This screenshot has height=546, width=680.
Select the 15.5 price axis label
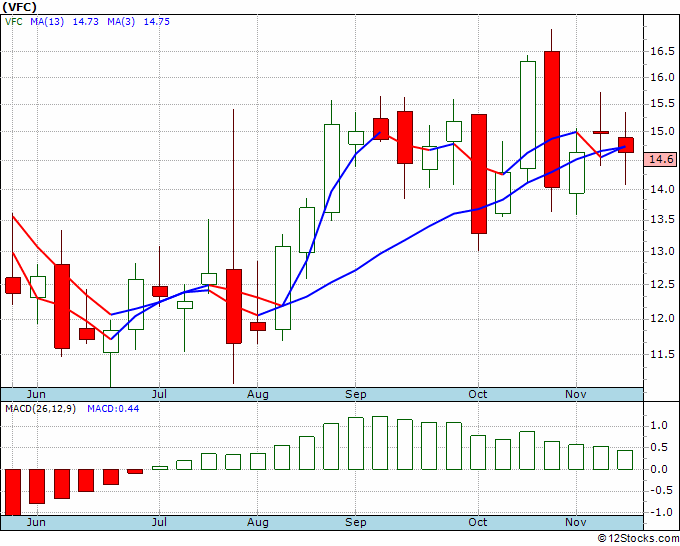(662, 104)
